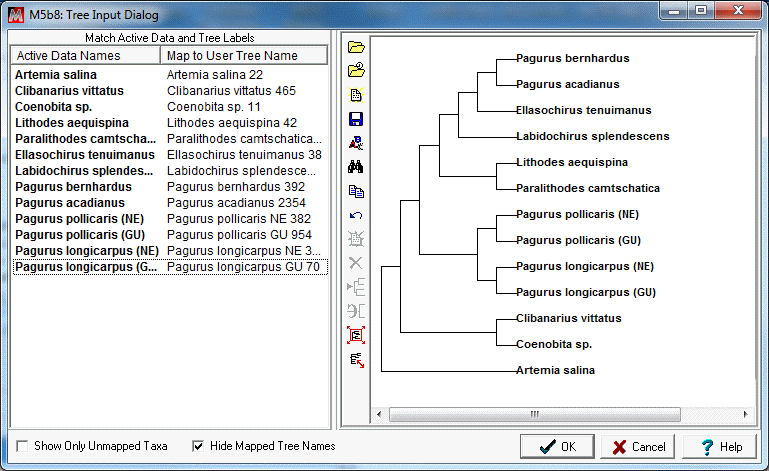Open Help for the dialog
The width and height of the screenshot is (769, 471).
coord(719,446)
